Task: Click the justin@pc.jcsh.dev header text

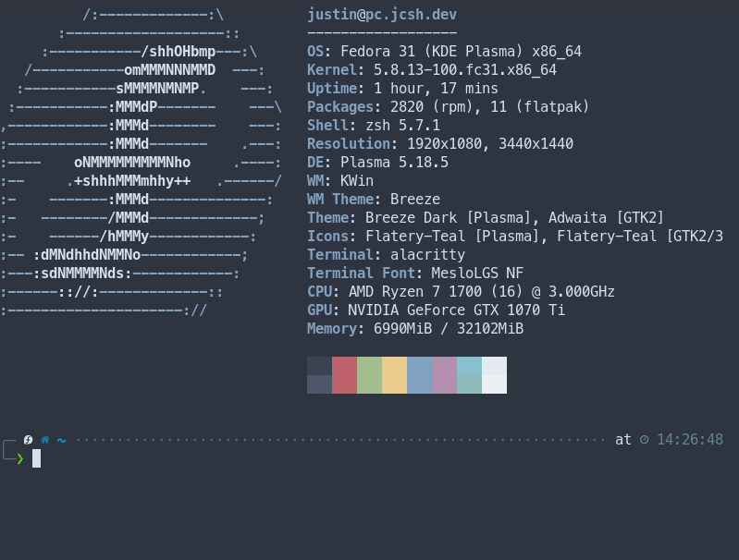Action: coord(382,15)
